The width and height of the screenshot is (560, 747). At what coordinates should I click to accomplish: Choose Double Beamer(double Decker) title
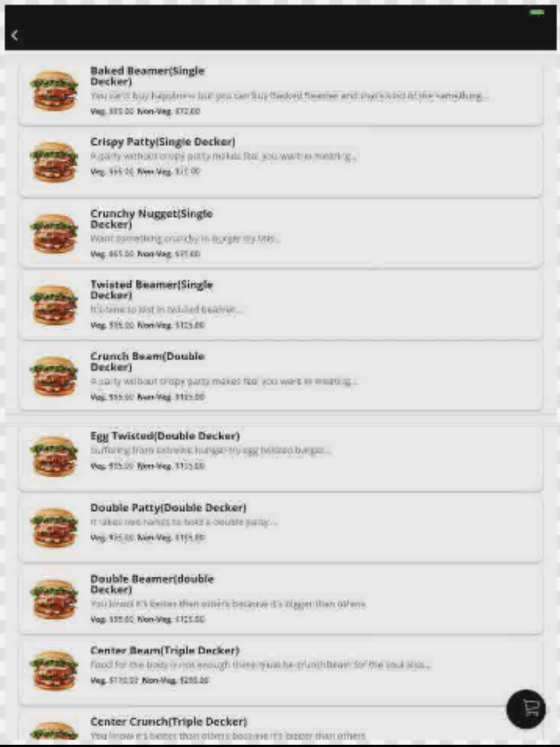coord(152,584)
